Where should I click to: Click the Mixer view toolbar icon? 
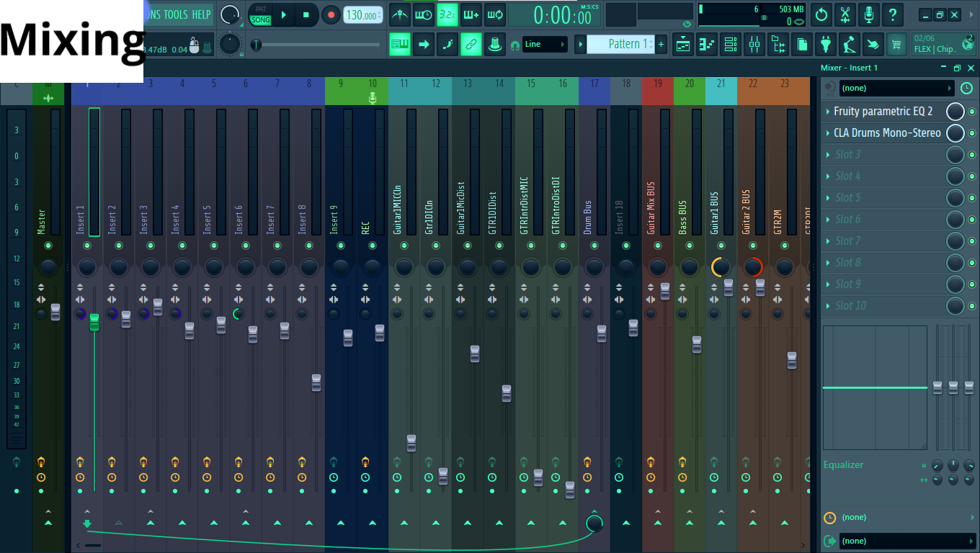click(x=754, y=45)
